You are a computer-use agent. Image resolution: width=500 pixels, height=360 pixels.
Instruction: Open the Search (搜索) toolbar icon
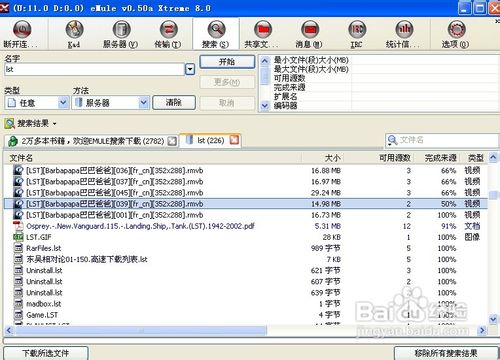pyautogui.click(x=216, y=29)
